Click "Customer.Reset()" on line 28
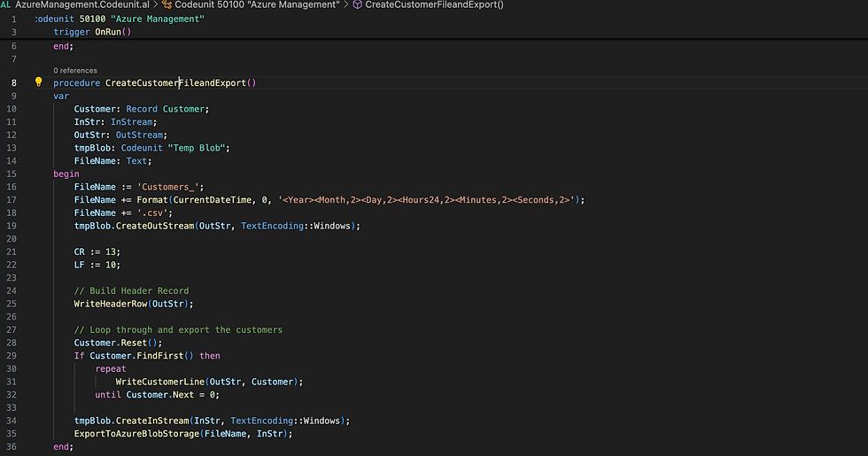 (115, 344)
